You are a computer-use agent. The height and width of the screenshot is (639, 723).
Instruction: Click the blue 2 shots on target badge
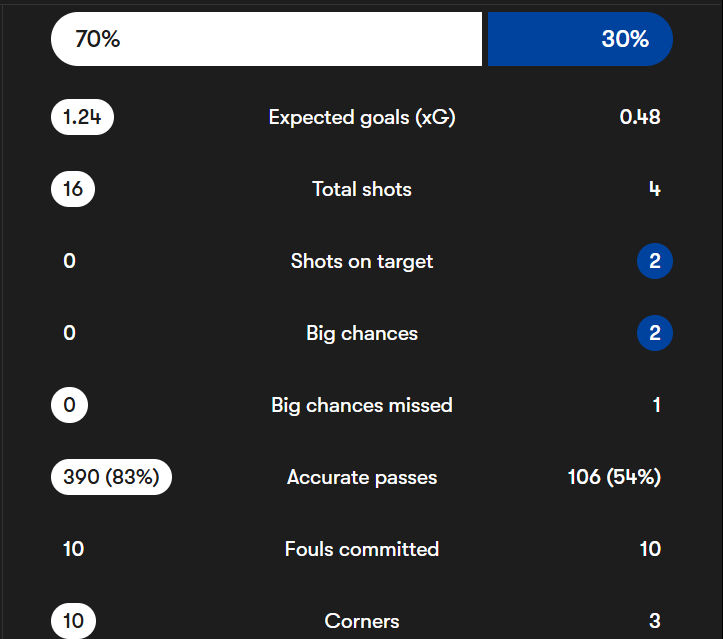(x=655, y=261)
